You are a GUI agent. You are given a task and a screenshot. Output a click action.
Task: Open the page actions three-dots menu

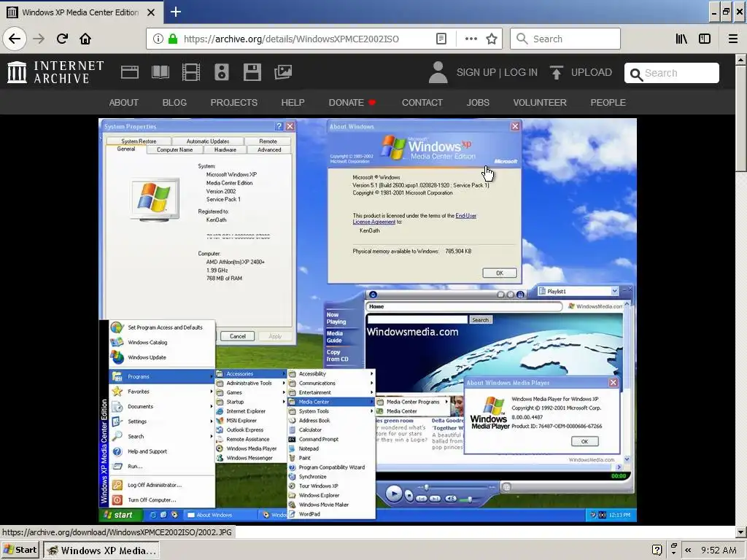471,39
